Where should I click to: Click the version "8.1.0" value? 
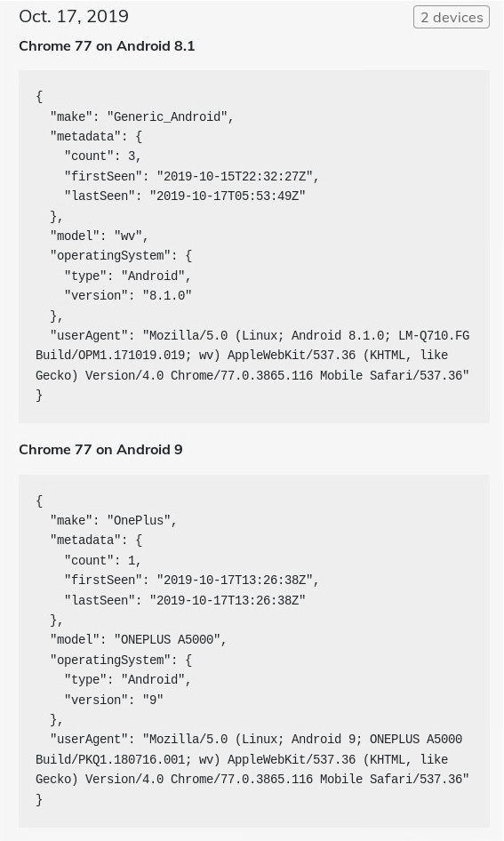(167, 295)
